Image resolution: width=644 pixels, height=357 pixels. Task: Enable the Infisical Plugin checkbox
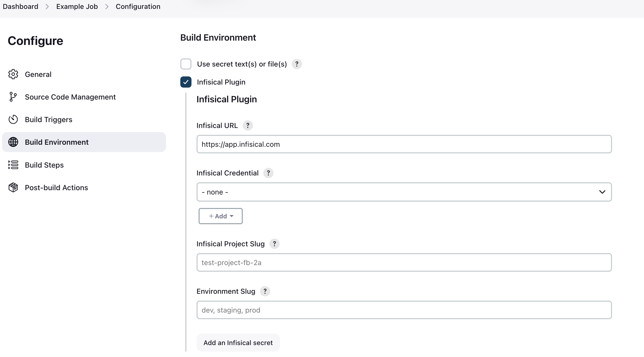click(x=186, y=82)
